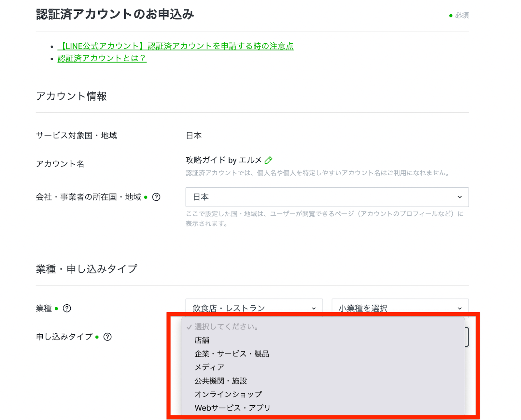Viewport: 521px width, 420px height.
Task: Expand the 小業種を選択 dropdown
Action: pyautogui.click(x=400, y=308)
